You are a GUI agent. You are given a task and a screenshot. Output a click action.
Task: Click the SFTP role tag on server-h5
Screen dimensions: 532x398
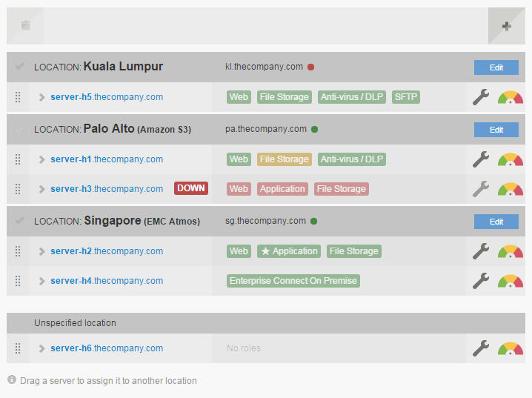405,97
